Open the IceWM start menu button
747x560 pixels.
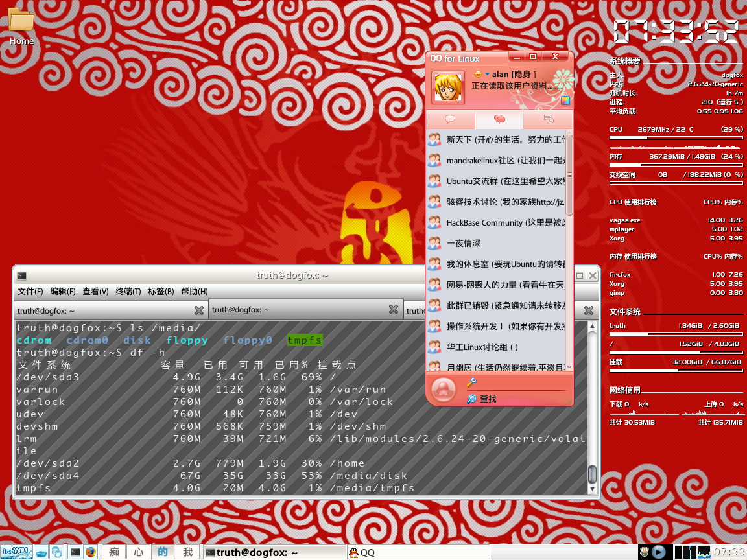[17, 552]
